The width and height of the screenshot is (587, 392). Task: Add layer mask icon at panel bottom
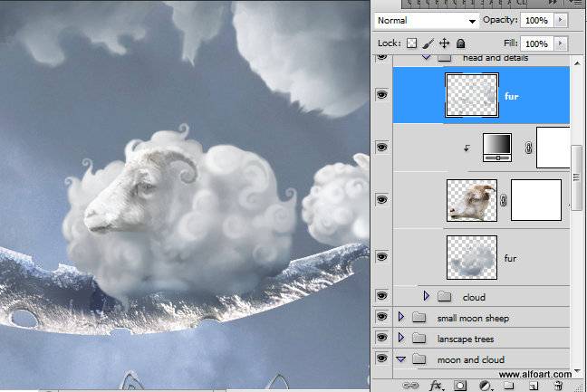point(460,386)
